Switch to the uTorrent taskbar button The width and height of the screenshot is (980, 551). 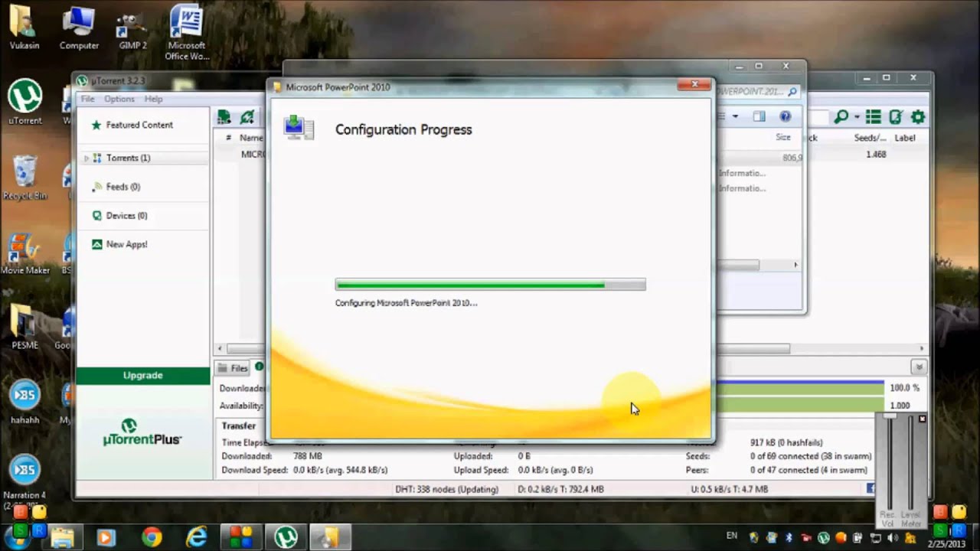coord(286,537)
